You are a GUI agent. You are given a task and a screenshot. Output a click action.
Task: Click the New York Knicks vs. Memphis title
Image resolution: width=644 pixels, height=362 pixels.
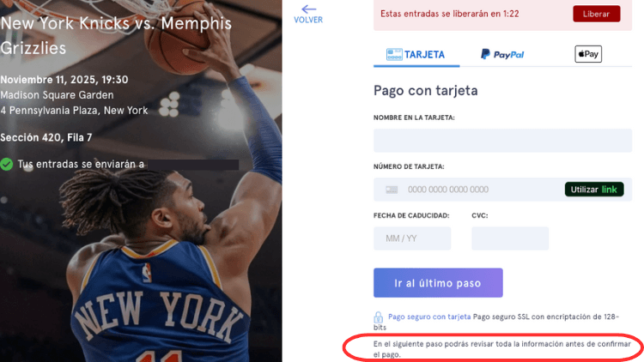coord(116,36)
